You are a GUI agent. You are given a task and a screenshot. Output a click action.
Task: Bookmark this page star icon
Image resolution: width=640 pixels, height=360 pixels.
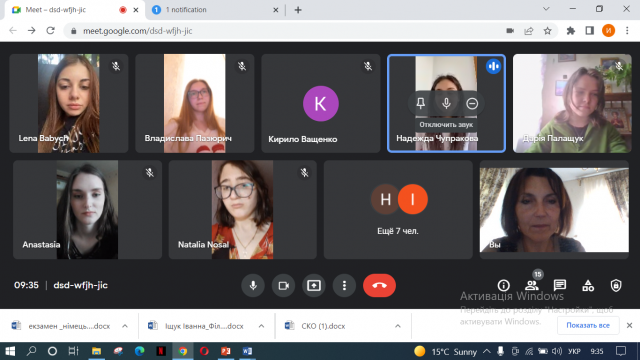click(547, 31)
